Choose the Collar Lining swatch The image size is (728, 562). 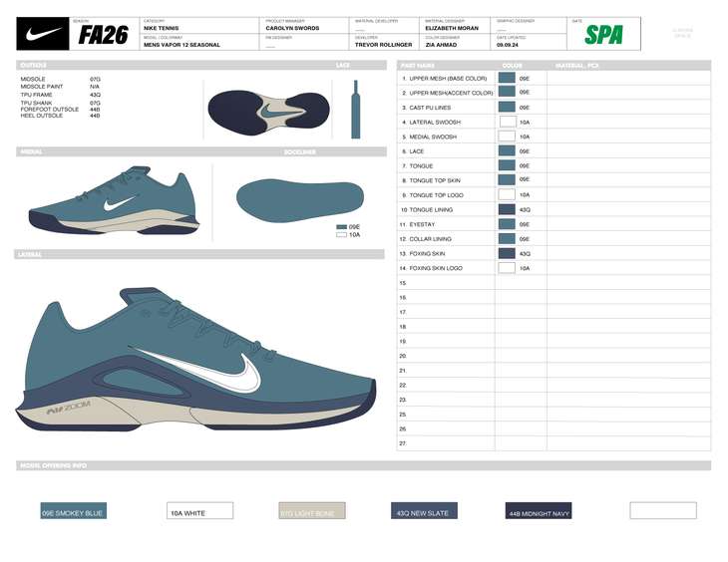point(507,238)
